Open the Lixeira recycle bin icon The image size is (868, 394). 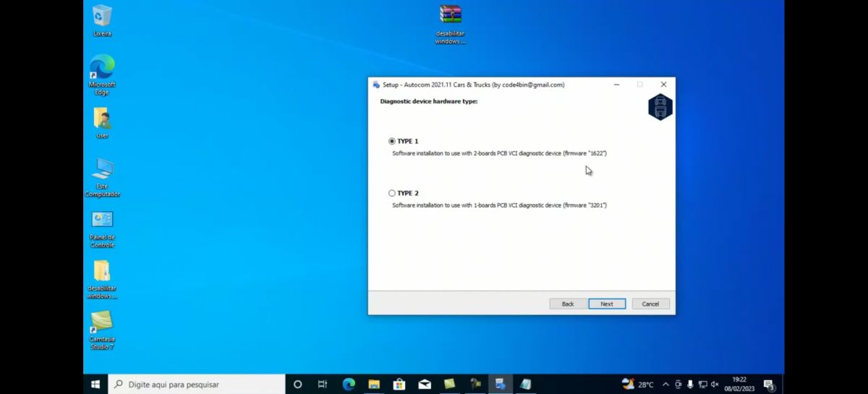pyautogui.click(x=102, y=20)
